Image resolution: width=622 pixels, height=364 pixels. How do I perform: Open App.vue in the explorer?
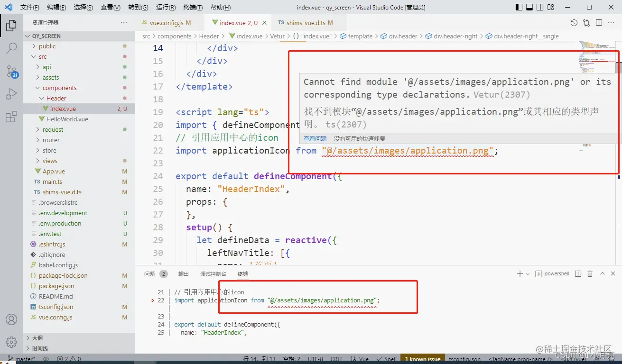point(79,171)
